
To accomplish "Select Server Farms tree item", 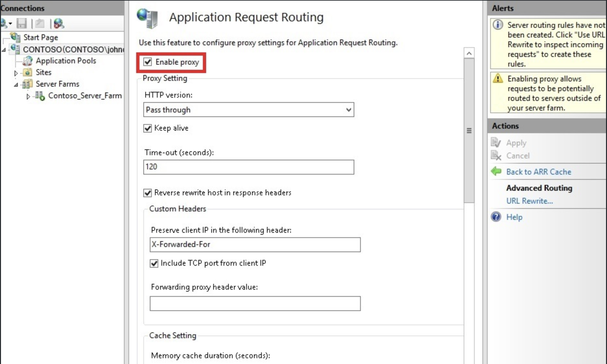I will pyautogui.click(x=58, y=84).
